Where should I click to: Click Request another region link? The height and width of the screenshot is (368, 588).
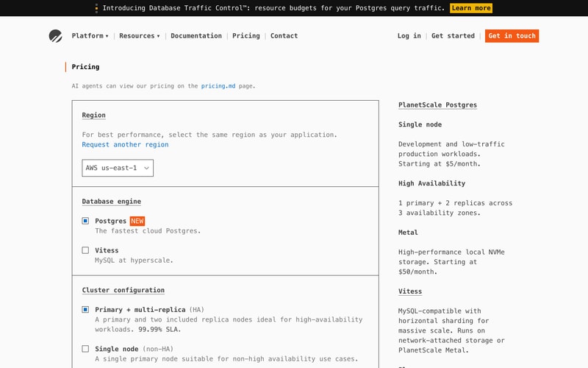(125, 144)
